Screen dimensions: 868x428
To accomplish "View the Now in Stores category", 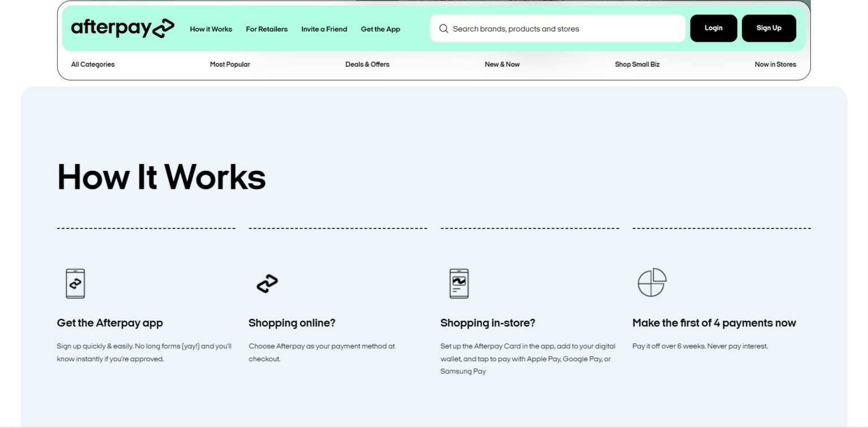I will click(775, 64).
